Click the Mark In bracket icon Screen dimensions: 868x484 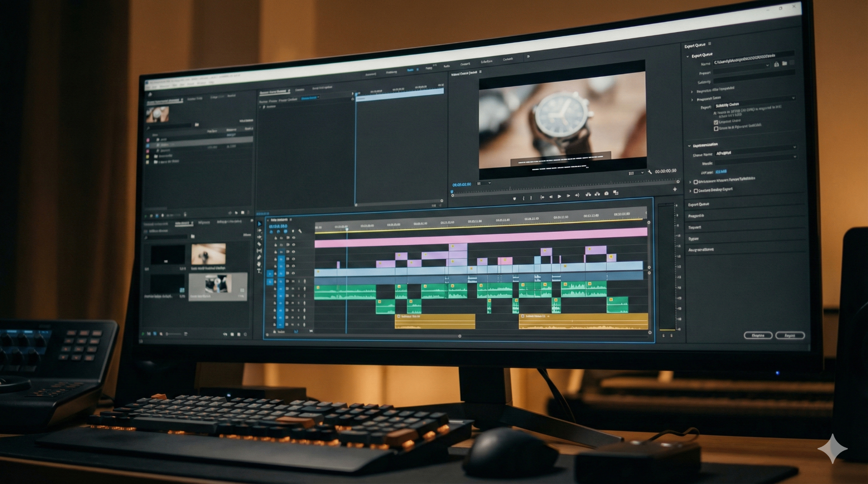[x=524, y=198]
